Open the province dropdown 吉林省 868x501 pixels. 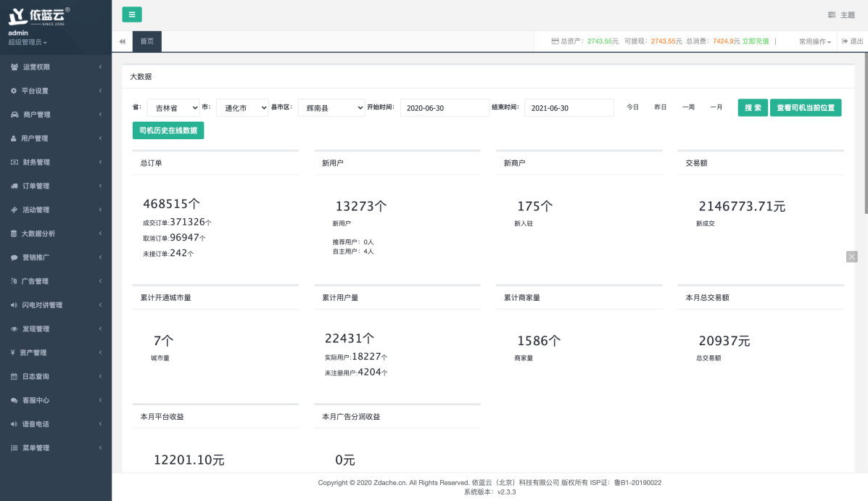173,108
